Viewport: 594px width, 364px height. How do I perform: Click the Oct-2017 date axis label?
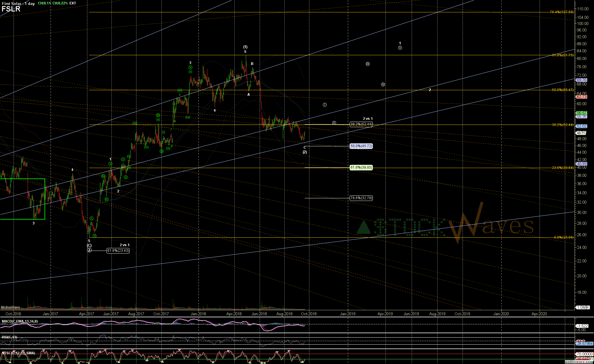pos(161,314)
